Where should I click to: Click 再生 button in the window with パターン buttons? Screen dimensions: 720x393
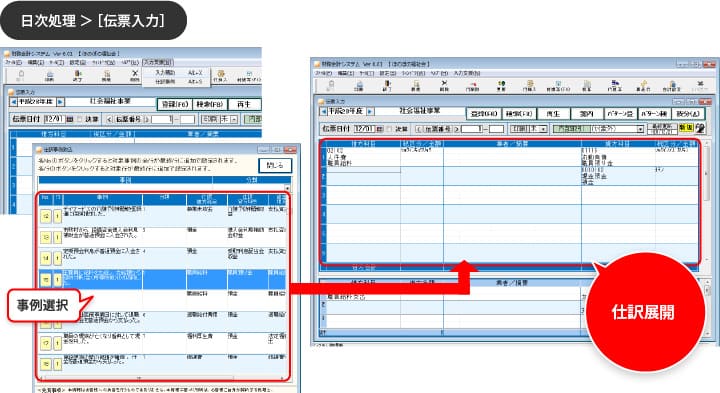point(553,113)
